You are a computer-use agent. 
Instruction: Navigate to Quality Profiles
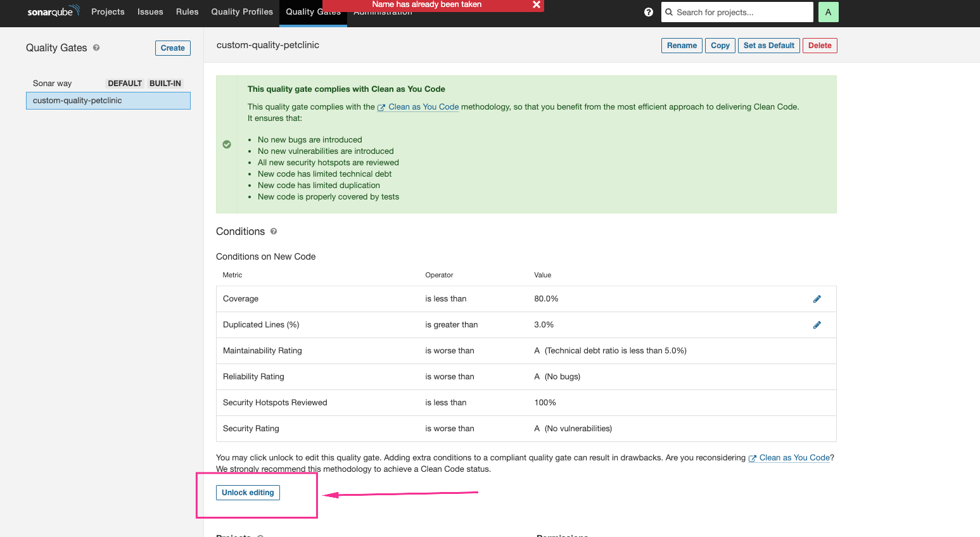[x=242, y=12]
